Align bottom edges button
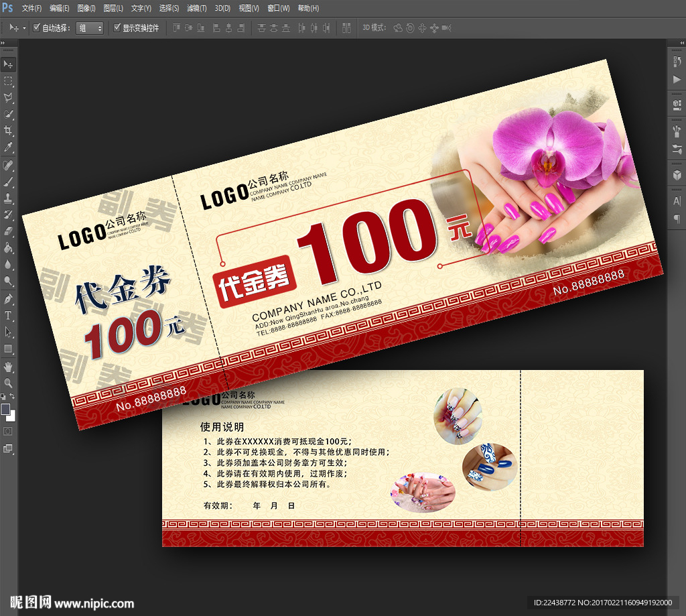 tap(200, 28)
